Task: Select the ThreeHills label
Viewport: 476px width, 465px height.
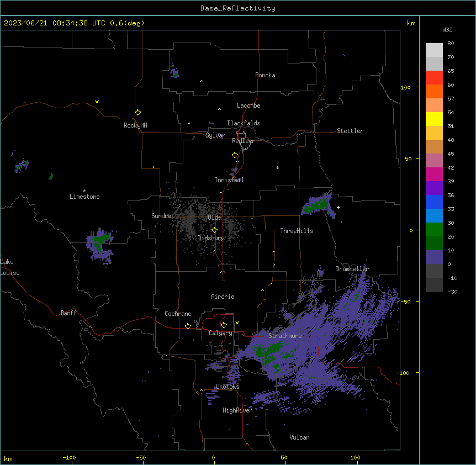Action: 297,231
